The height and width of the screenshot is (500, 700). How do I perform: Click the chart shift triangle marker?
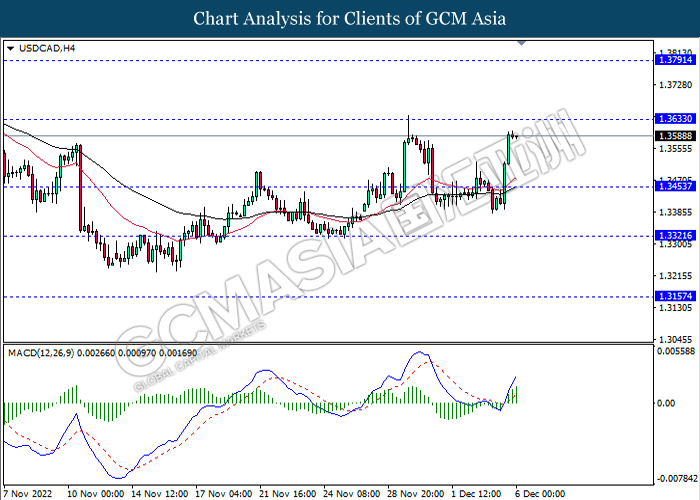521,43
